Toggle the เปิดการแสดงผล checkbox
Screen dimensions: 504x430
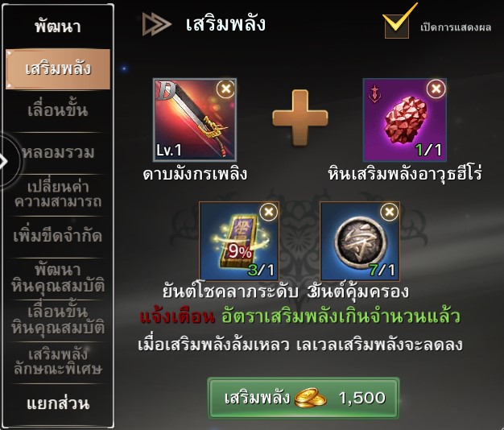coord(397,26)
